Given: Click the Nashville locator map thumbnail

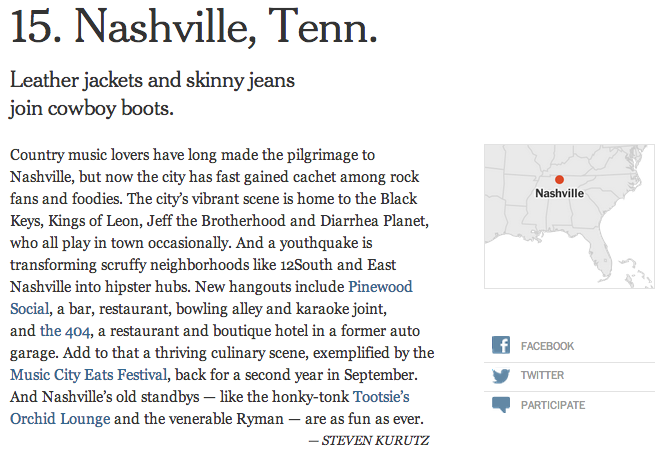Looking at the screenshot, I should (569, 215).
